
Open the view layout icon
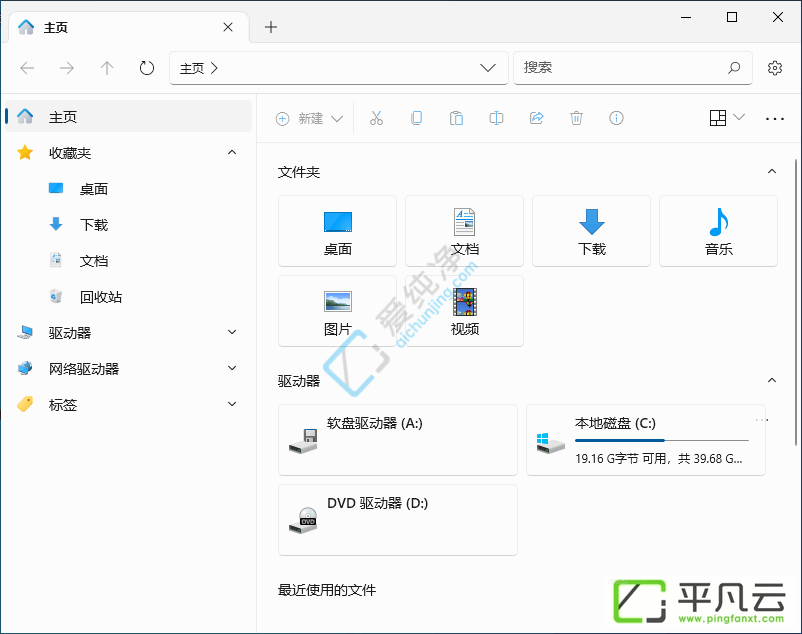[x=718, y=118]
